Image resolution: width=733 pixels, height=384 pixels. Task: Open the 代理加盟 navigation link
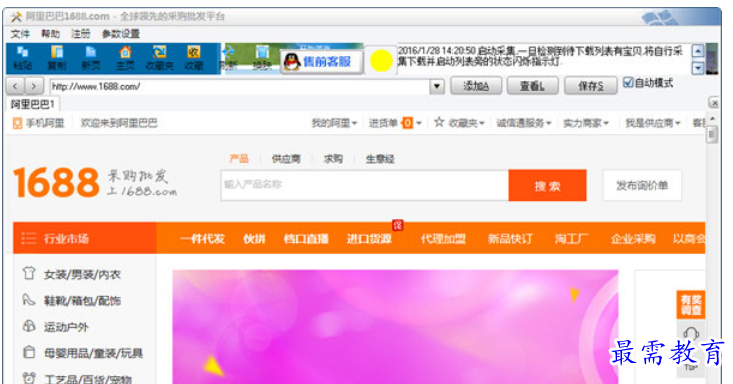coord(443,239)
